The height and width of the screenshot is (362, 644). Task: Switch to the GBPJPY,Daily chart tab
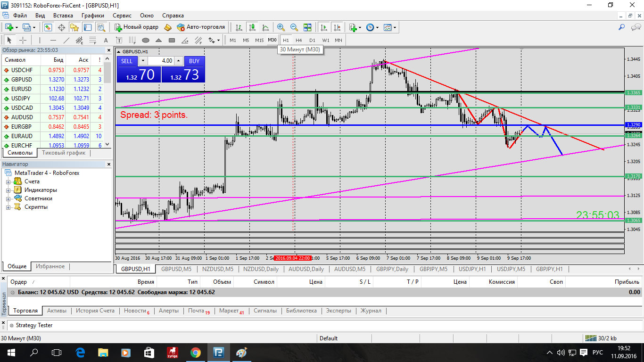click(392, 269)
